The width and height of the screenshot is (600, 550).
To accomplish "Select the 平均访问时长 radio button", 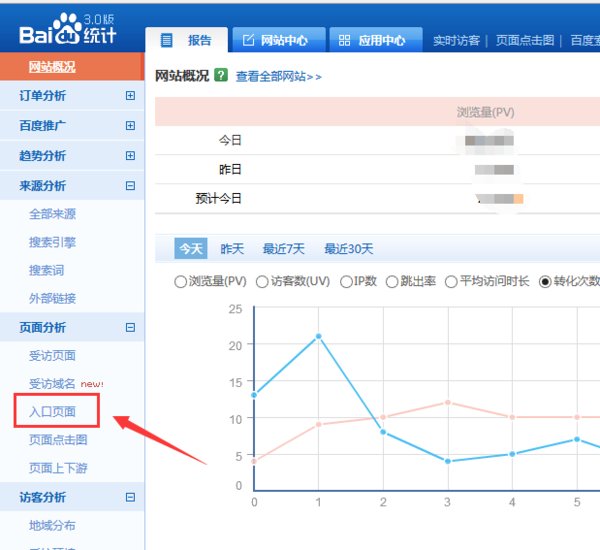I will [x=451, y=282].
